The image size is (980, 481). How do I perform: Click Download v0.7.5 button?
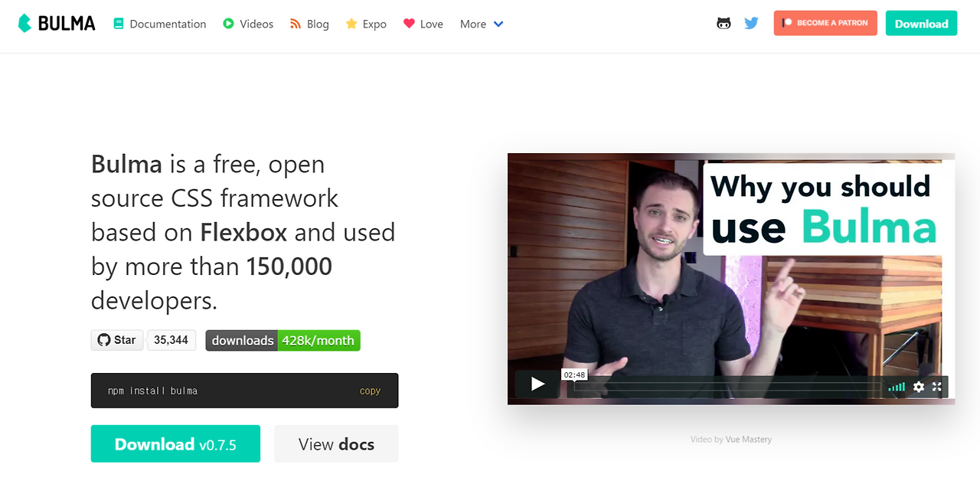pyautogui.click(x=175, y=443)
